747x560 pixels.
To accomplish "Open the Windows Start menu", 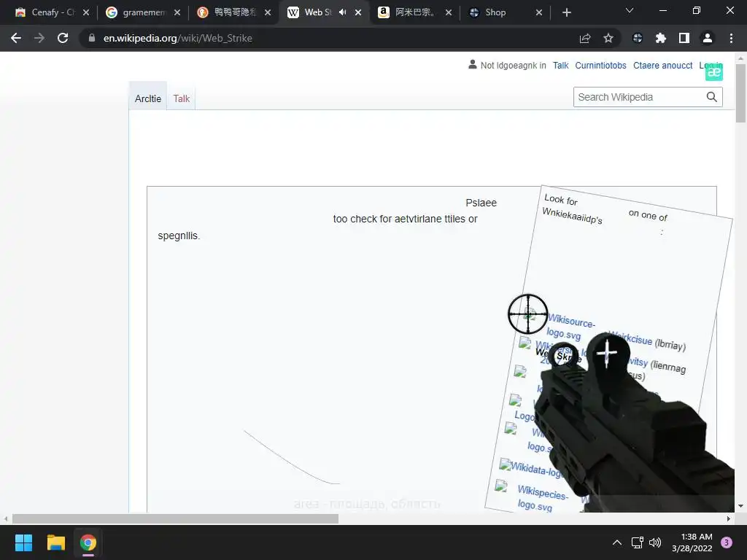I will pyautogui.click(x=23, y=542).
